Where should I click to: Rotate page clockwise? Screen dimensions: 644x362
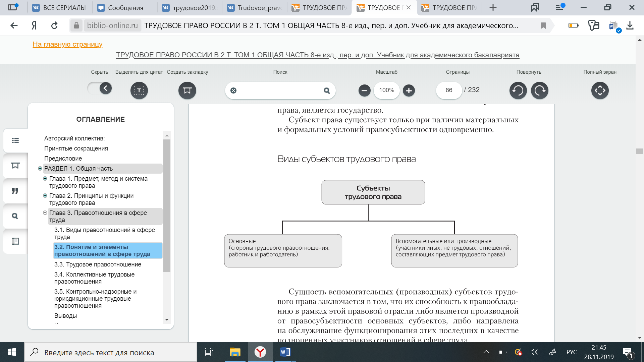coord(539,90)
